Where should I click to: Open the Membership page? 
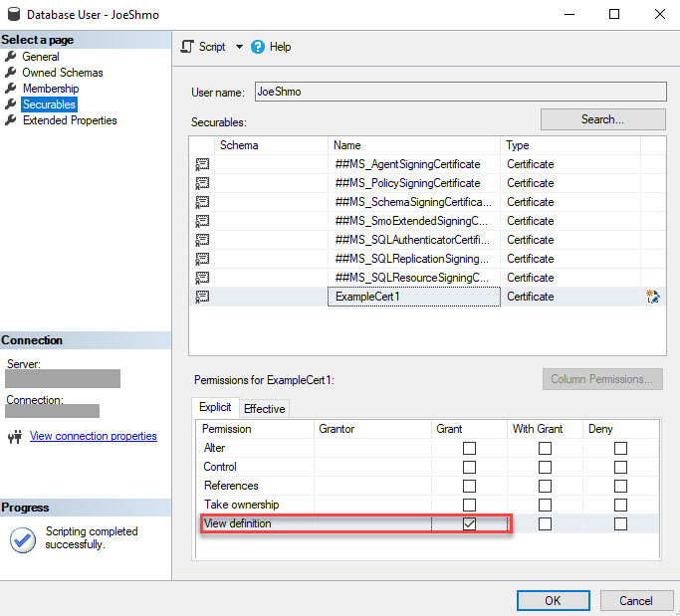point(50,89)
